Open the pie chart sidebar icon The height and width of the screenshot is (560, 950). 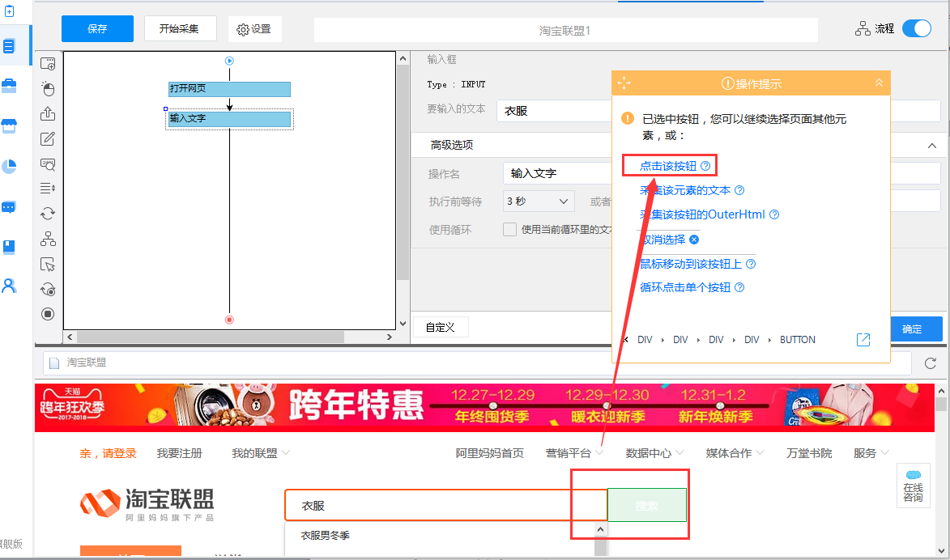pyautogui.click(x=9, y=167)
